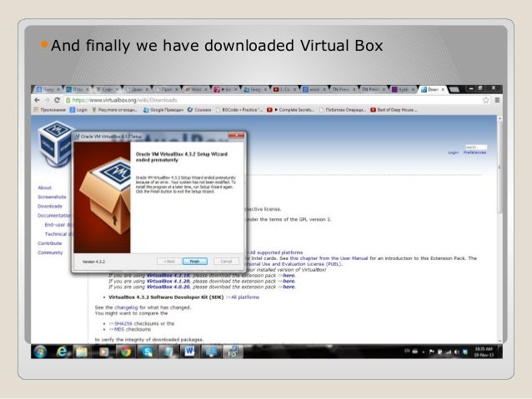Click the volume icon in system tray
Viewport: 532px width, 399px height.
(456, 352)
